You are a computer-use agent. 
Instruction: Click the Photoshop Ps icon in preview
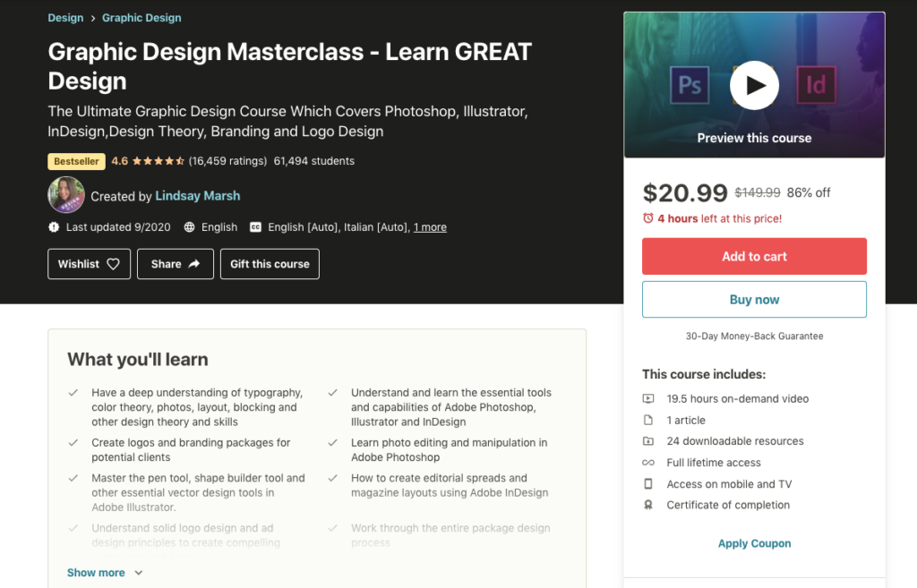click(x=690, y=85)
